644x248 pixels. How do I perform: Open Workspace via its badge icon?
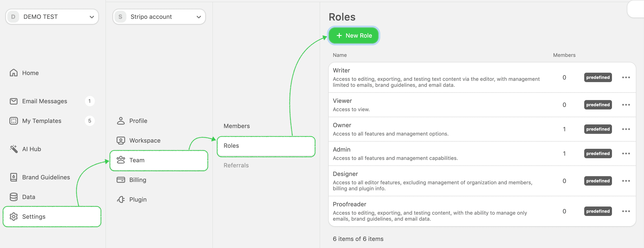(121, 140)
